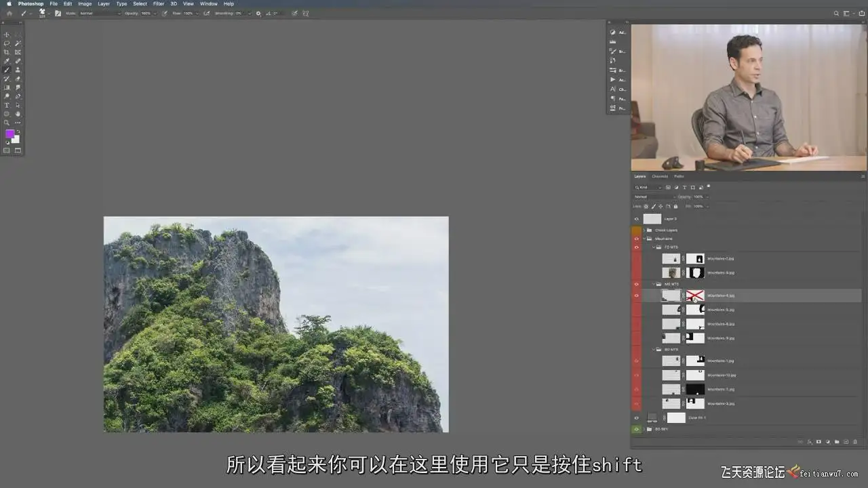Image resolution: width=868 pixels, height=488 pixels.
Task: Open the Edit Toolbar three-dots menu
Action: pyautogui.click(x=18, y=123)
